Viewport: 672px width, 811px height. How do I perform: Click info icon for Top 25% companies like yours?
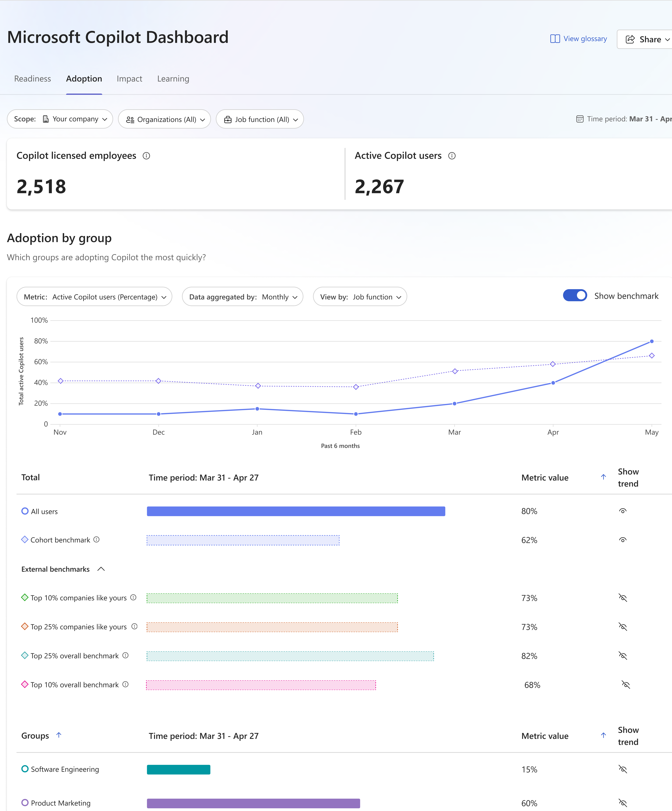pyautogui.click(x=135, y=626)
